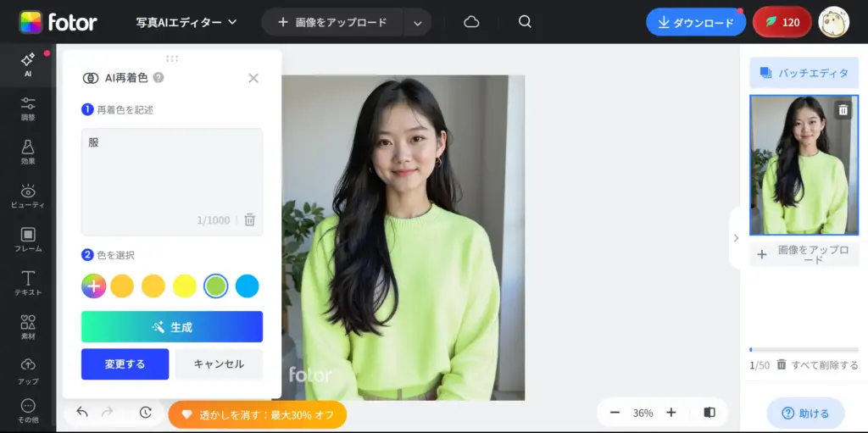Open the AI tools sidebar tab
Viewport: 868px width, 433px height.
pyautogui.click(x=28, y=65)
